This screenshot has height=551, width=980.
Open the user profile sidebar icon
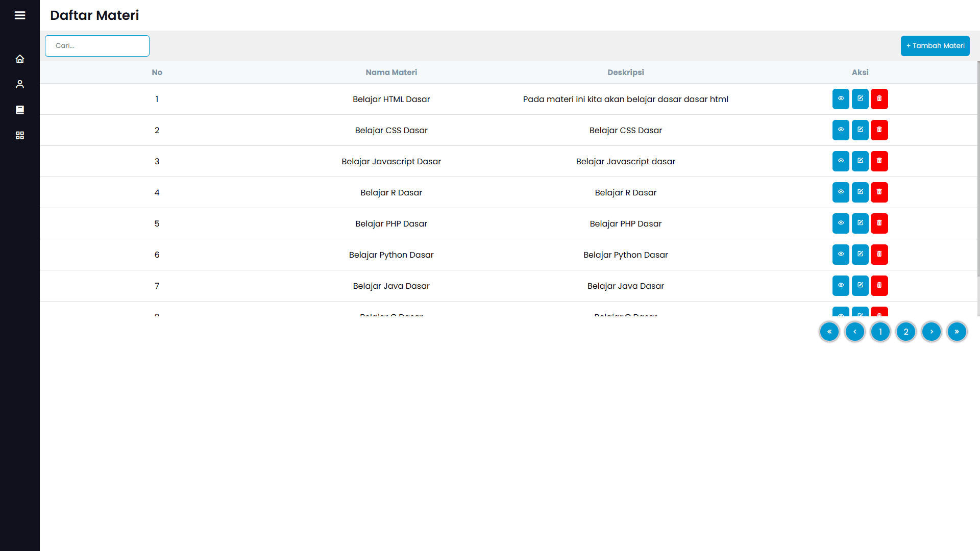pos(20,84)
